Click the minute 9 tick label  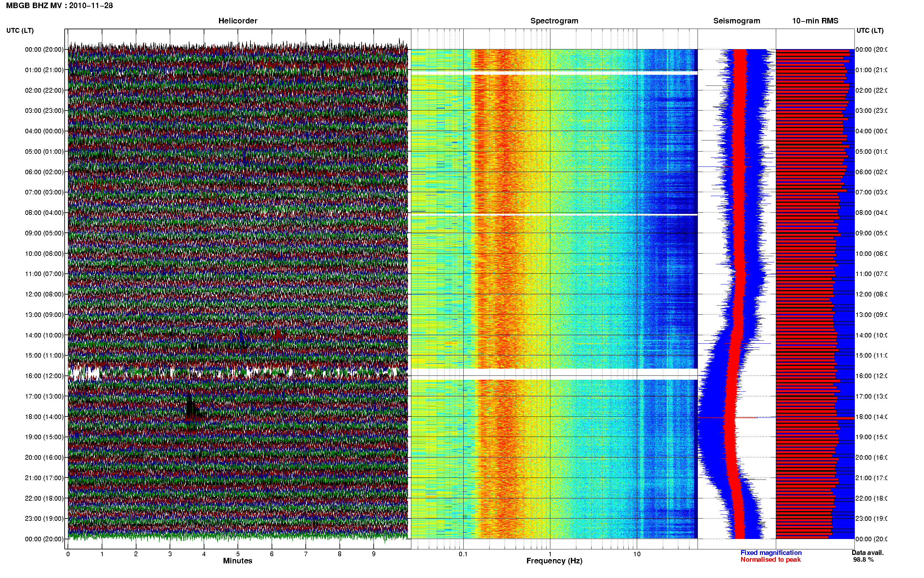pos(374,554)
